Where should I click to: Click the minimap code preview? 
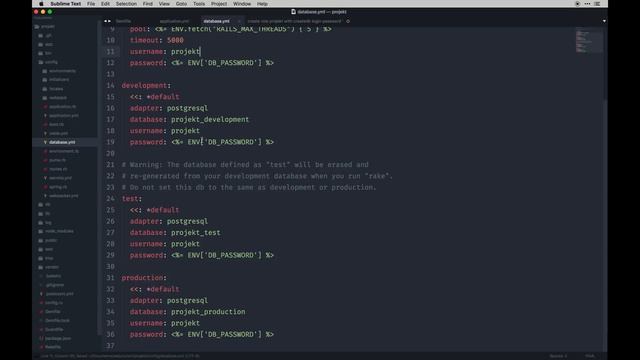click(x=589, y=41)
